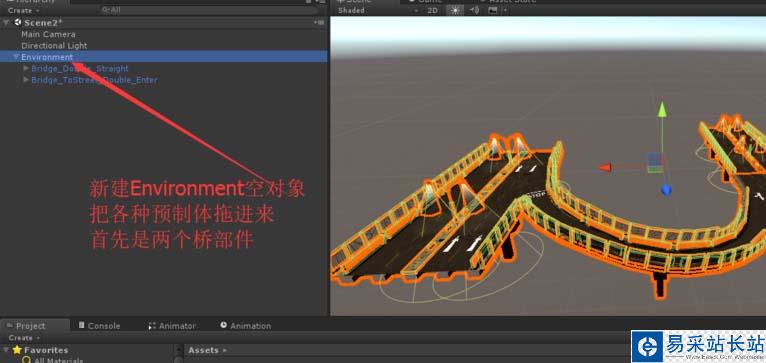Open Scene2 options menu icon

pyautogui.click(x=319, y=22)
